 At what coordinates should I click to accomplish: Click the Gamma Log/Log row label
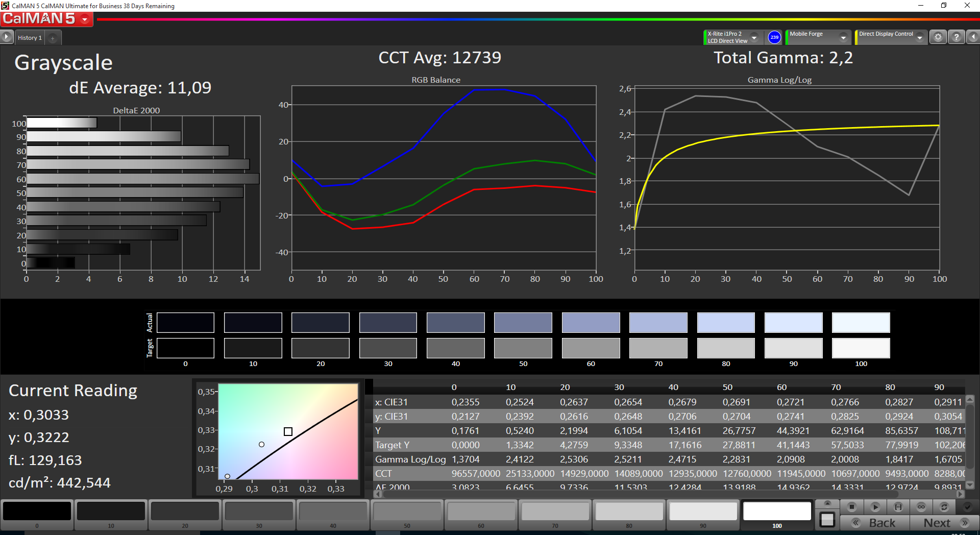click(x=410, y=459)
